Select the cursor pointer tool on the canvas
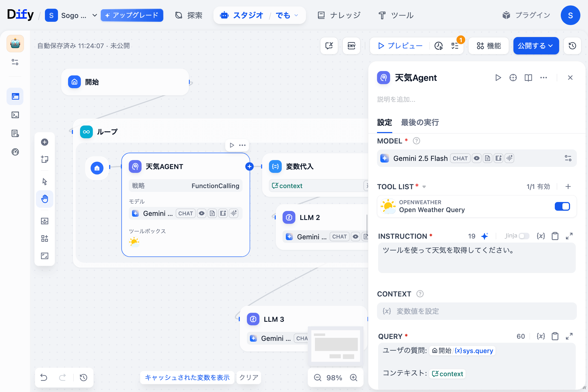Viewport: 588px width, 392px height. pyautogui.click(x=45, y=181)
